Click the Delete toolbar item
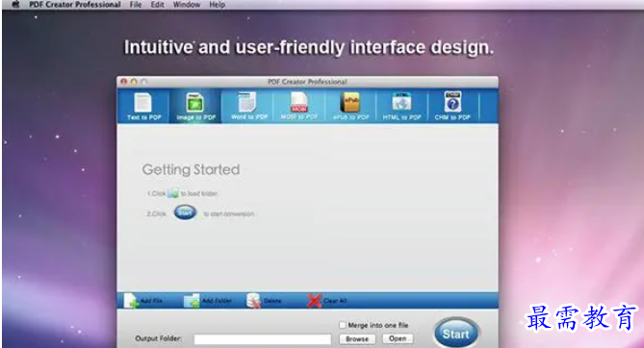644x348 pixels. pyautogui.click(x=264, y=301)
